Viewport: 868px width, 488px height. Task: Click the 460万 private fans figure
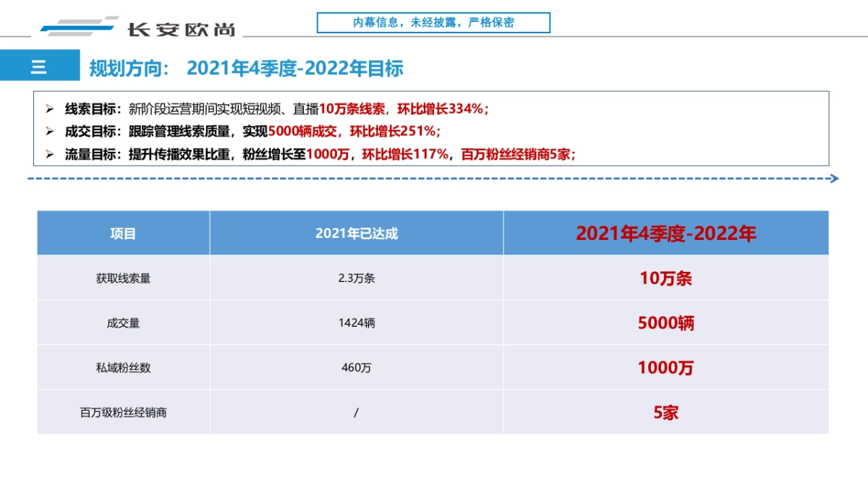coord(357,367)
